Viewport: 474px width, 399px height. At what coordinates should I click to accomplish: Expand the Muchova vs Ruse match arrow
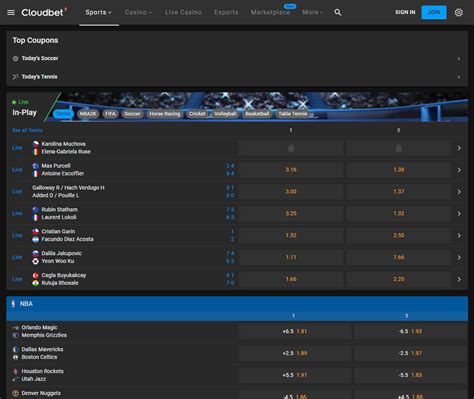click(459, 148)
